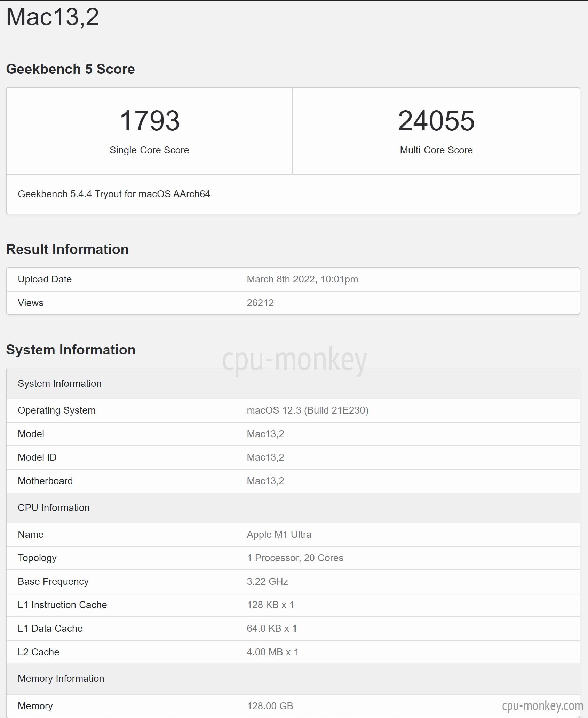The width and height of the screenshot is (588, 718).
Task: Select the Apple M1 Ultra name value
Action: click(x=279, y=534)
